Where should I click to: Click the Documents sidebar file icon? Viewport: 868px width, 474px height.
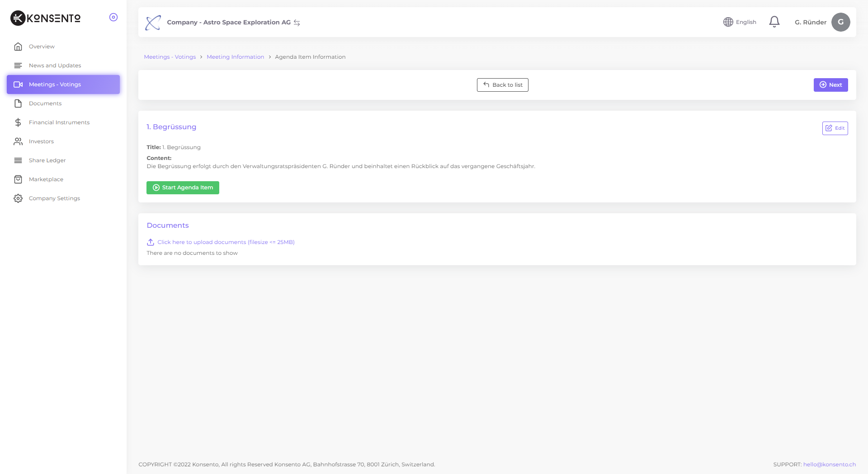pyautogui.click(x=18, y=103)
